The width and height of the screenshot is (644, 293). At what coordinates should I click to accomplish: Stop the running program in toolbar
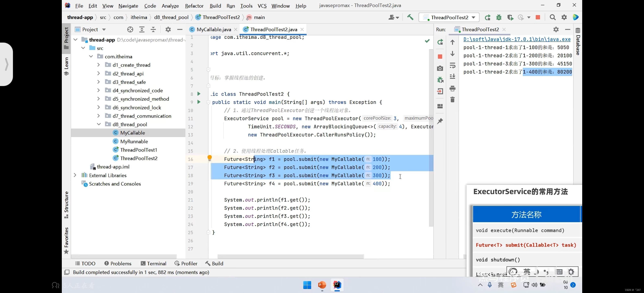pos(538,17)
